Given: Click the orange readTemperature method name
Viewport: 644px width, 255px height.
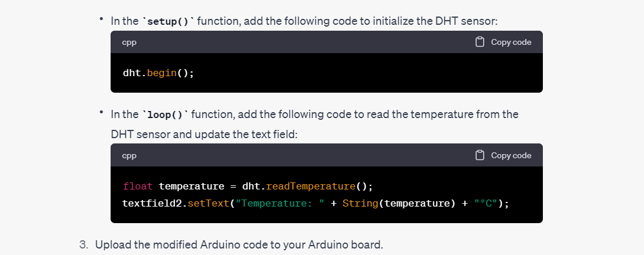Looking at the screenshot, I should coord(310,187).
